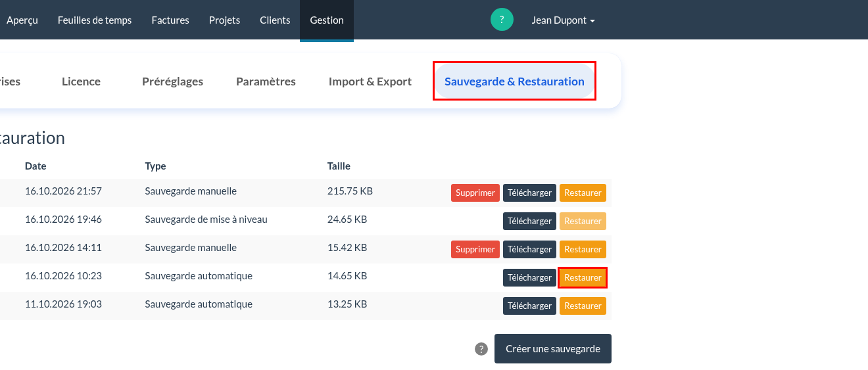This screenshot has height=370, width=868.
Task: Select the date 16.10.2026 21:57
Action: 63,191
